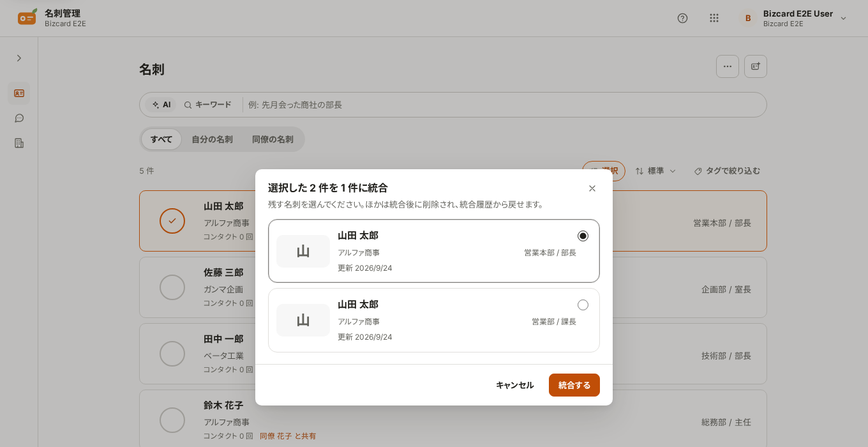
Task: Close the merge dialog with X
Action: 592,188
